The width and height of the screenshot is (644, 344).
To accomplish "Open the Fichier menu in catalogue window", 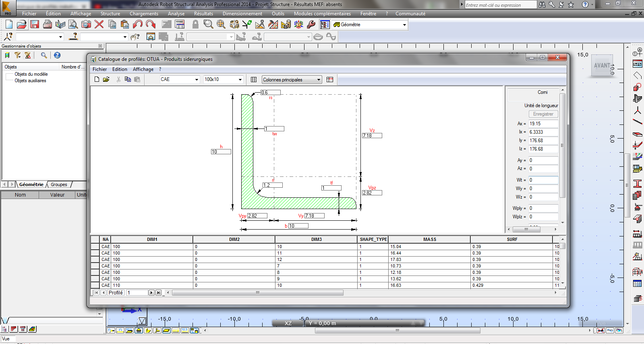I will [x=100, y=69].
